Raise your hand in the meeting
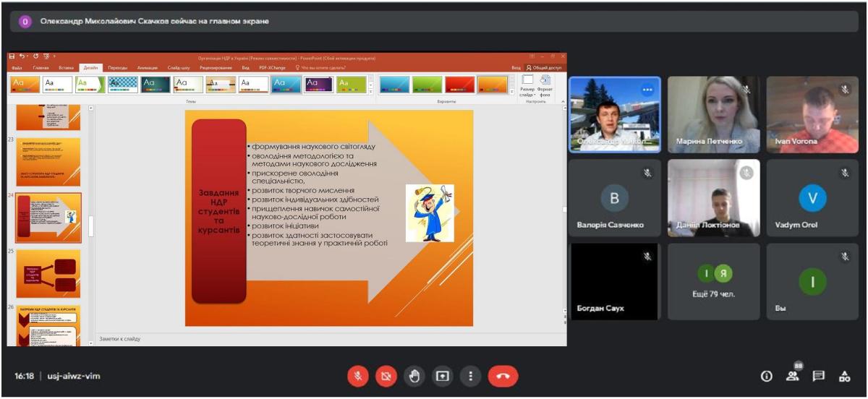This screenshot has height=399, width=868. 414,376
